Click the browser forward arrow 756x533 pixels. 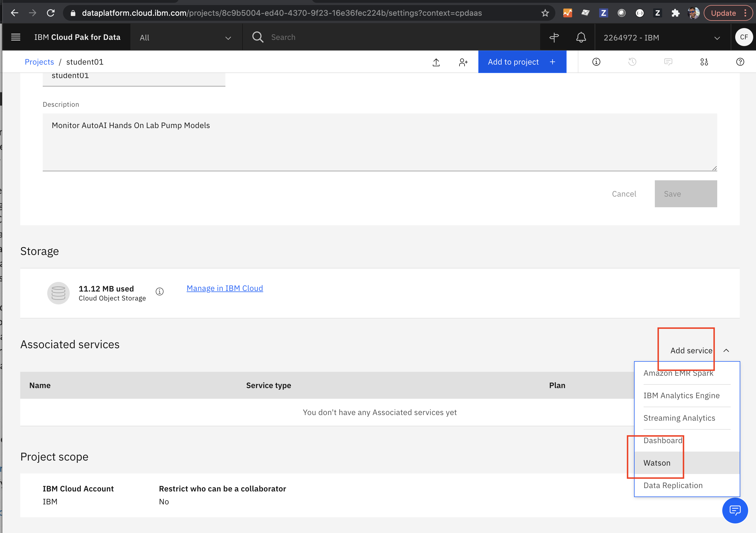[x=32, y=13]
